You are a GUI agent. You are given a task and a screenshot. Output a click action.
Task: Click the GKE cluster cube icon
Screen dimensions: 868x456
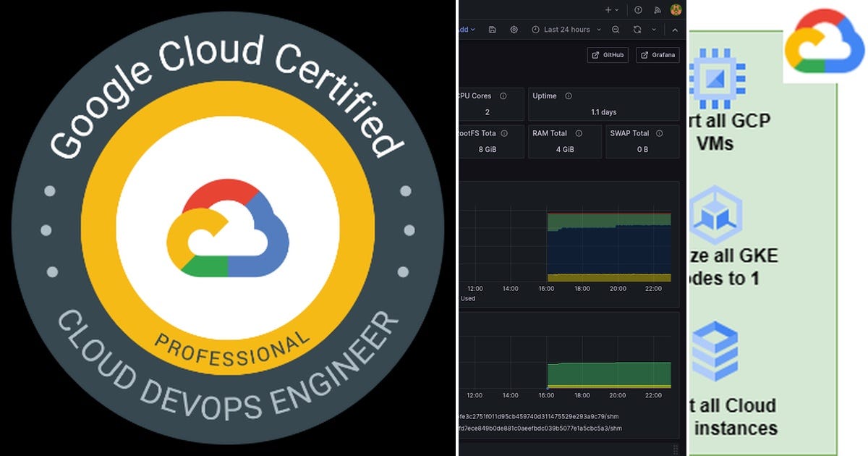click(716, 214)
